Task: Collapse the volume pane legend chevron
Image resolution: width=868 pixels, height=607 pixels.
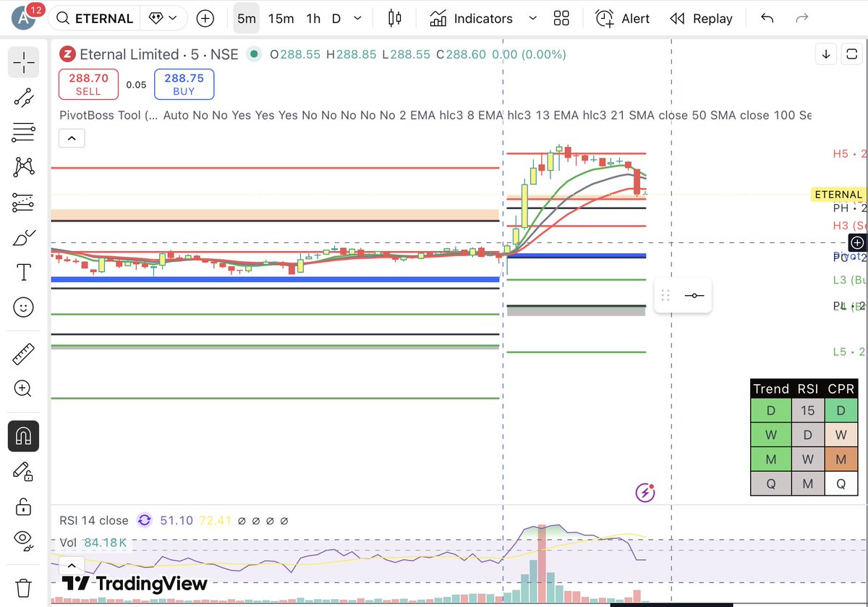Action: click(70, 565)
